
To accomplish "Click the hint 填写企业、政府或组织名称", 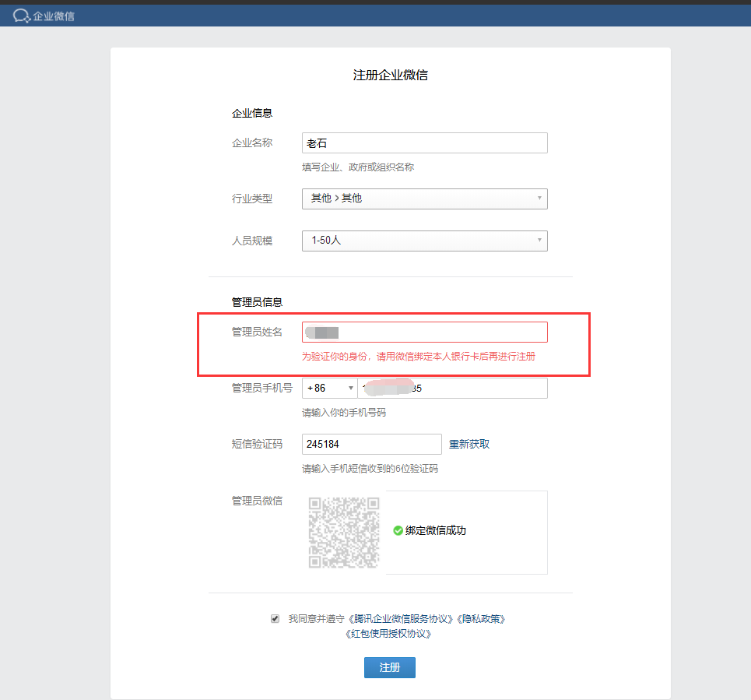I will point(358,167).
